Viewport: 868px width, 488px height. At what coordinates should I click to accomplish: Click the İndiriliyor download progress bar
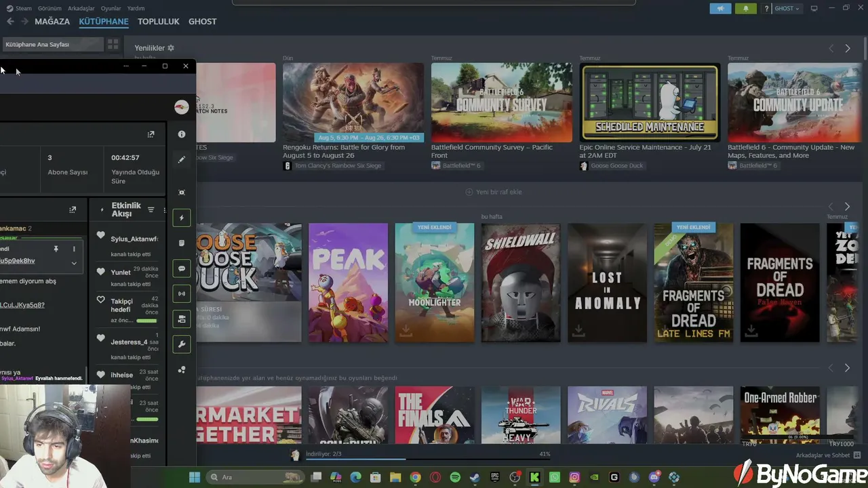[428, 459]
